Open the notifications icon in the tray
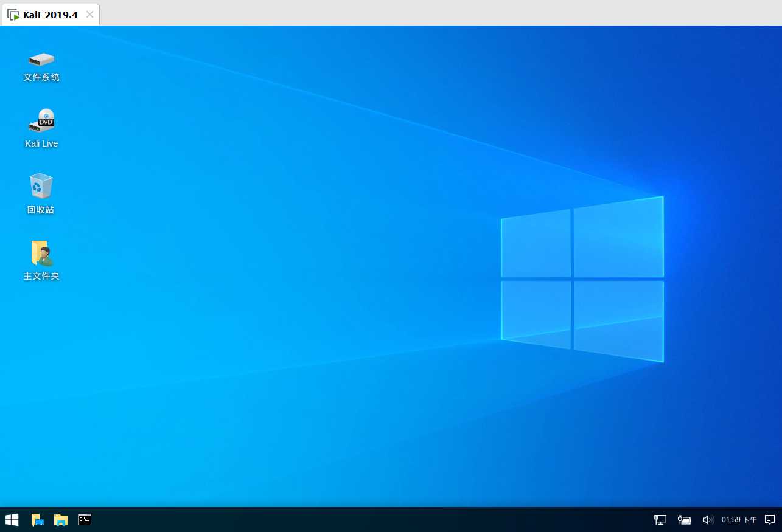 point(770,520)
